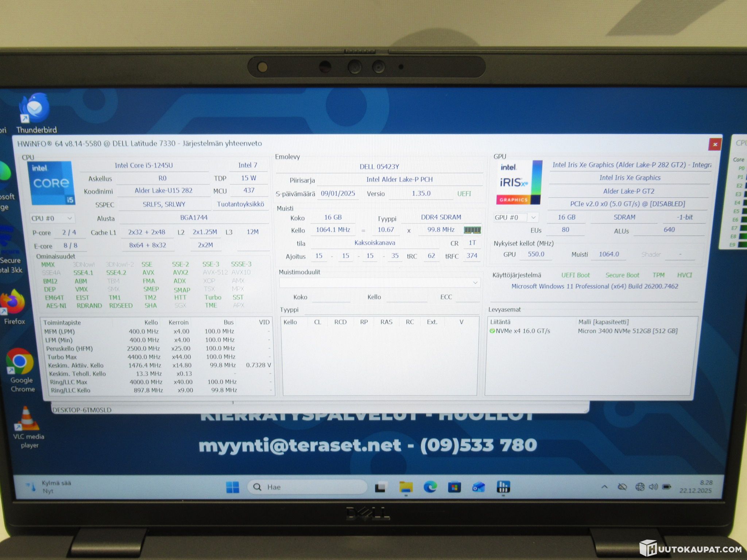The image size is (747, 560).
Task: Switch to HWiNFO via its taskbar icon
Action: tap(503, 487)
